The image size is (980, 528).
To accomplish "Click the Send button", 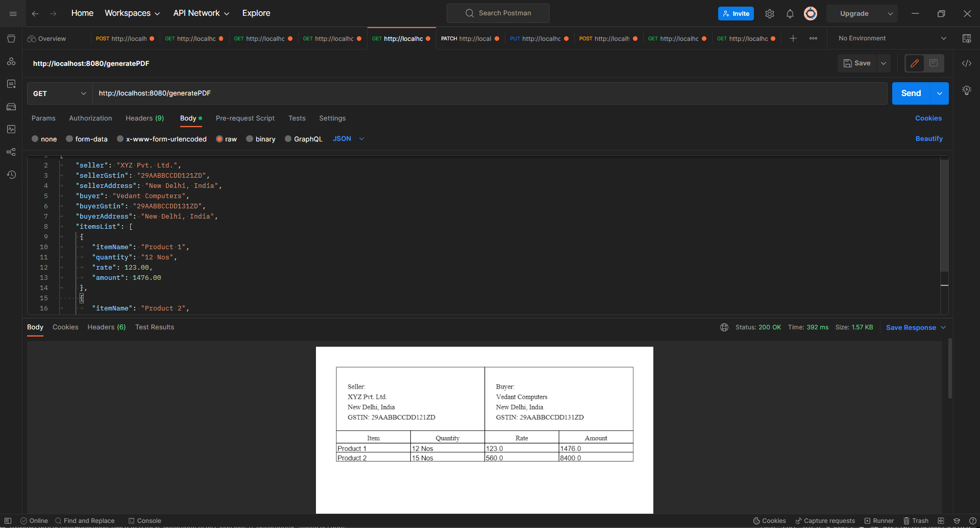I will coord(911,93).
